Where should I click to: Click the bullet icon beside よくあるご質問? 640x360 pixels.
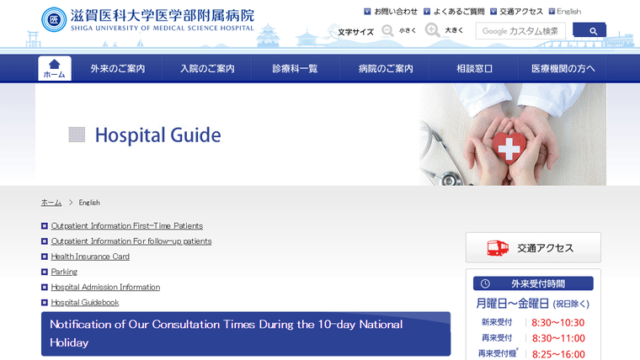(427, 11)
